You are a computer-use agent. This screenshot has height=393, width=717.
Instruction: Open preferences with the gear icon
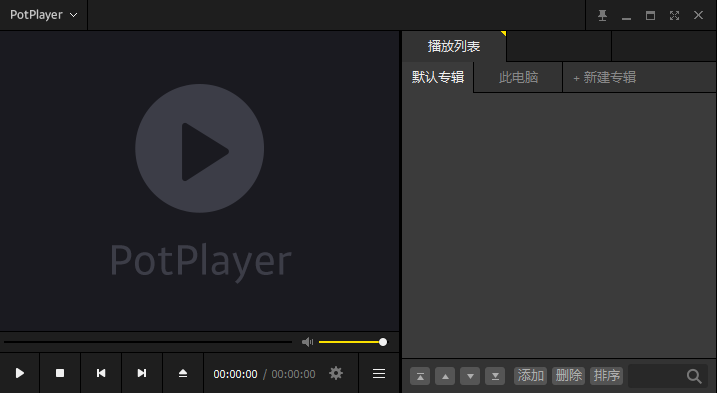tap(336, 373)
